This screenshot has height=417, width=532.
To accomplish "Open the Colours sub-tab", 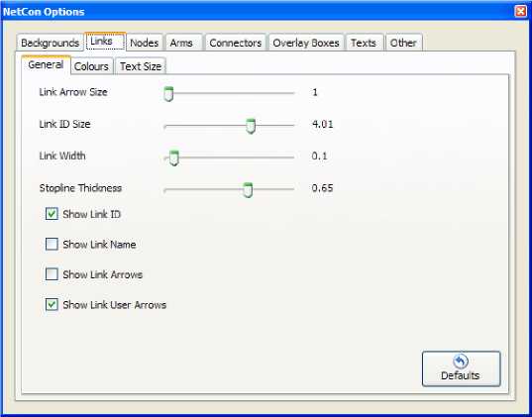I will point(91,66).
